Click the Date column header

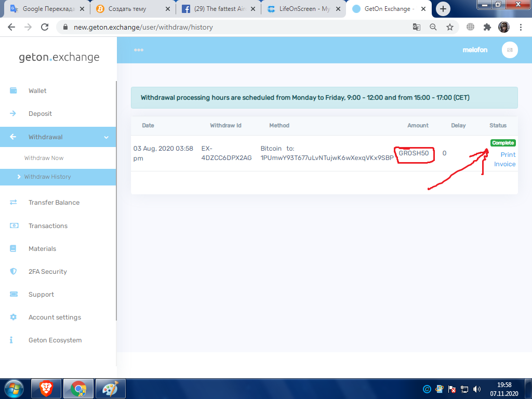(148, 125)
